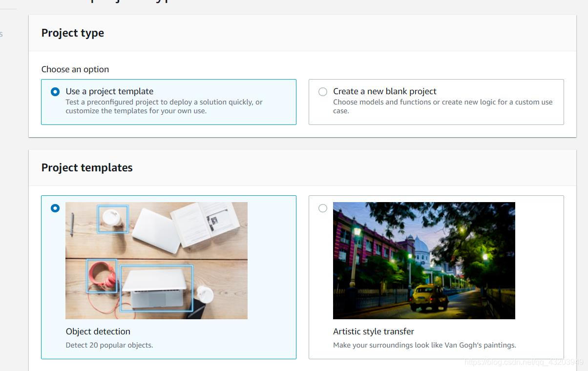
Task: Click the 'Test a preconfigured project' description text
Action: (164, 106)
